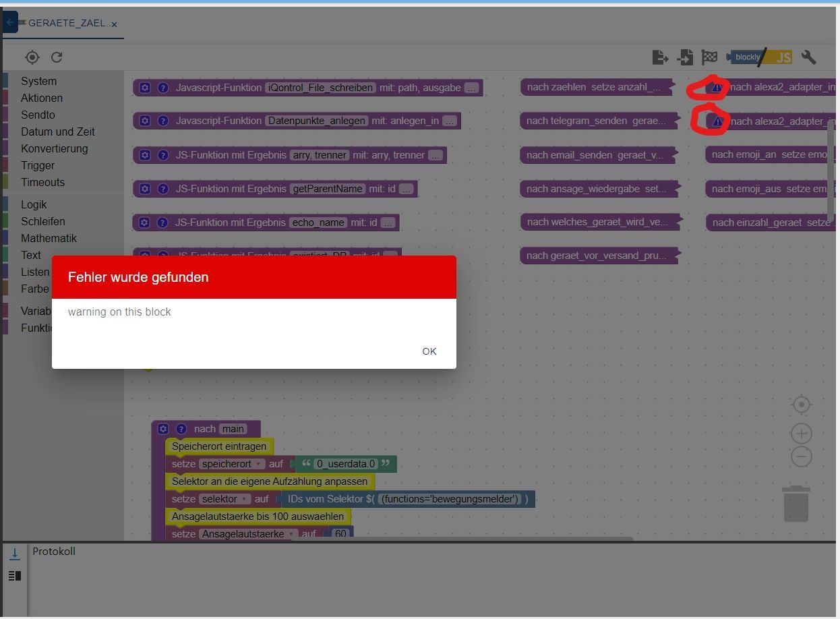Click gear icon on Datenpunkte_anlegen block
The image size is (840, 619).
(x=145, y=121)
